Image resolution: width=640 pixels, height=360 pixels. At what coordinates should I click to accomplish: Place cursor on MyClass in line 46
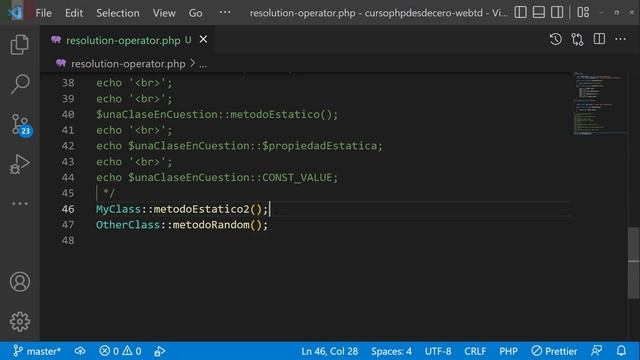coord(118,209)
